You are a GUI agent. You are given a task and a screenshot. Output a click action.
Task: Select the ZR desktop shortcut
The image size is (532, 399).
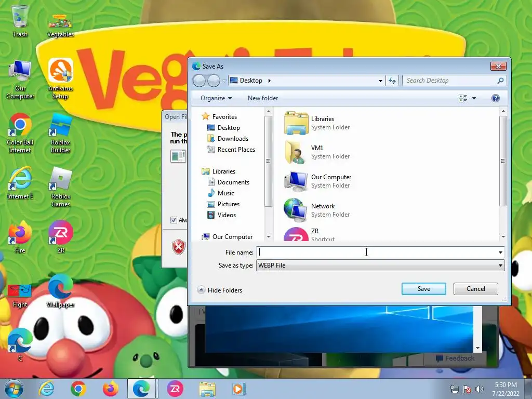pos(61,237)
